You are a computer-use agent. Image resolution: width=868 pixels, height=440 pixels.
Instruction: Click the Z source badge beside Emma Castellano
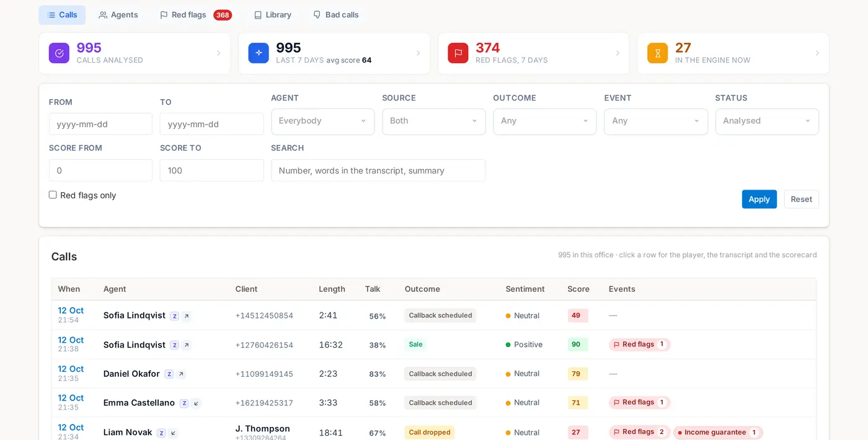tap(184, 403)
